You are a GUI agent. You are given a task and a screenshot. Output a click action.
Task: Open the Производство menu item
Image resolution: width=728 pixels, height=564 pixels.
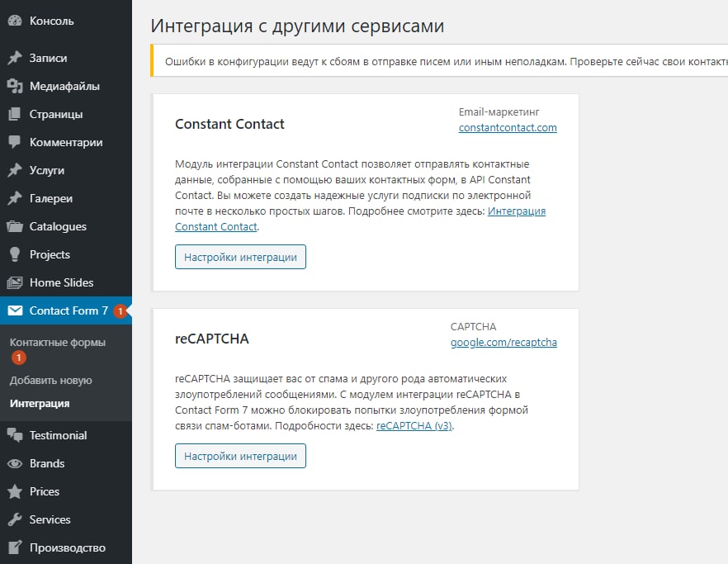click(68, 547)
